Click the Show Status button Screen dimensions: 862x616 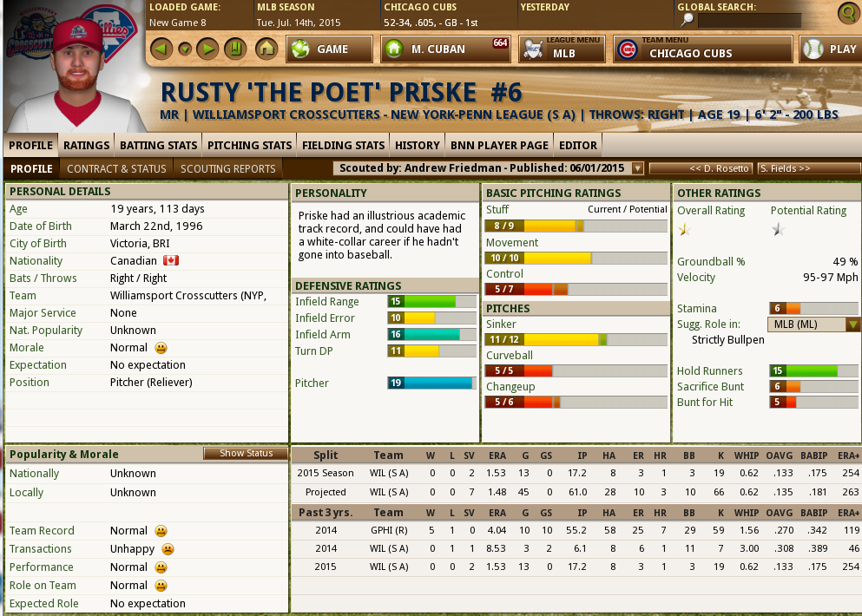[246, 454]
